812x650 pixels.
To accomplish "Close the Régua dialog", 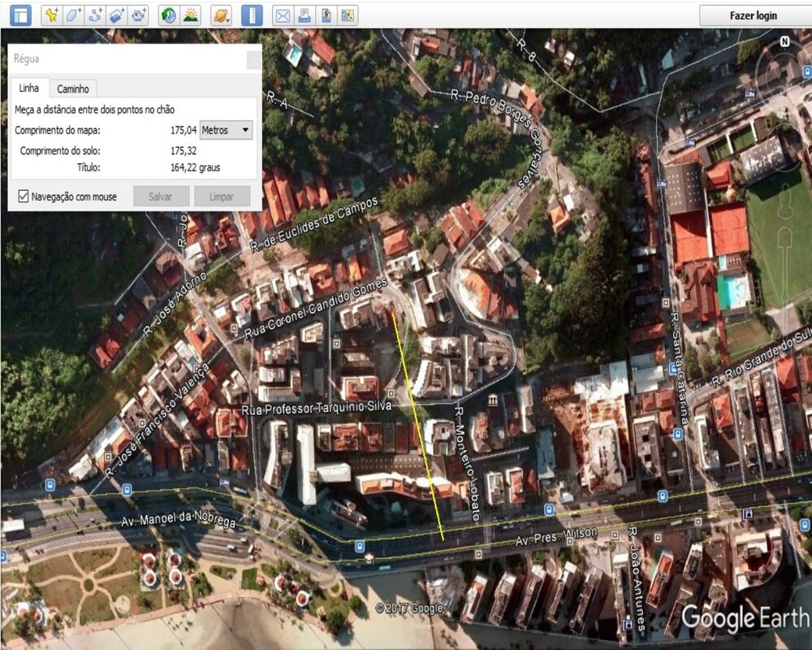I will tap(253, 59).
